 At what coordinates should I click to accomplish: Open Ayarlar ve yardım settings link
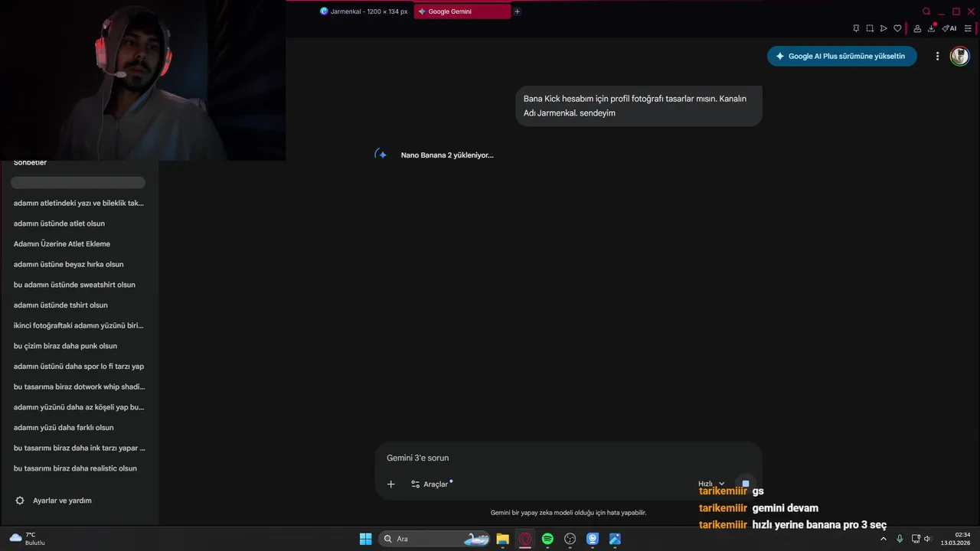(x=62, y=500)
